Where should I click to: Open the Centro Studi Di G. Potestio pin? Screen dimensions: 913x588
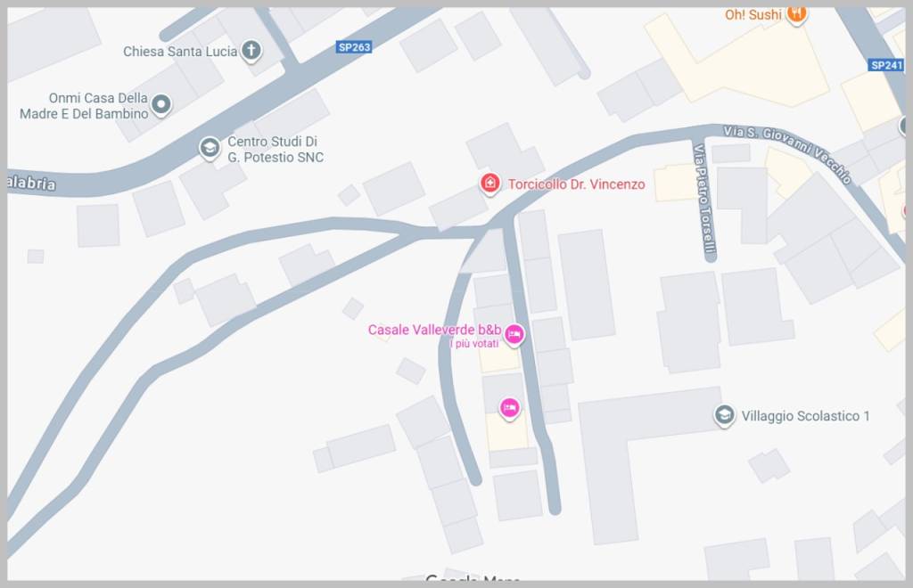pyautogui.click(x=210, y=148)
